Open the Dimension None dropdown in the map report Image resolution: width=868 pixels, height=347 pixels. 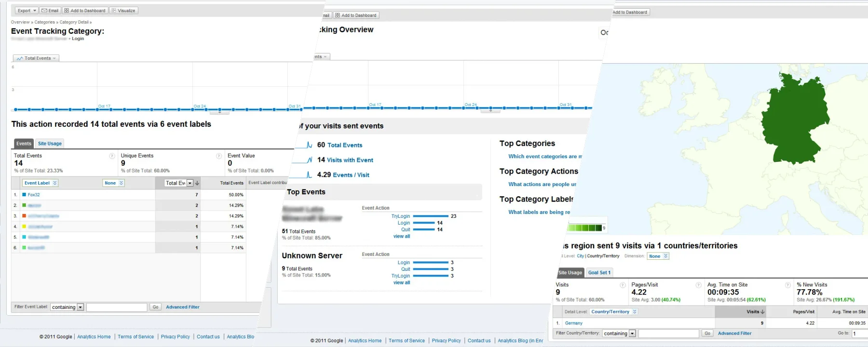pyautogui.click(x=658, y=256)
